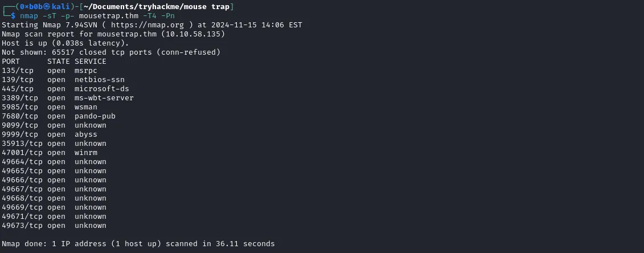Click the 49673/tcp port line
This screenshot has height=253, width=644.
[54, 226]
